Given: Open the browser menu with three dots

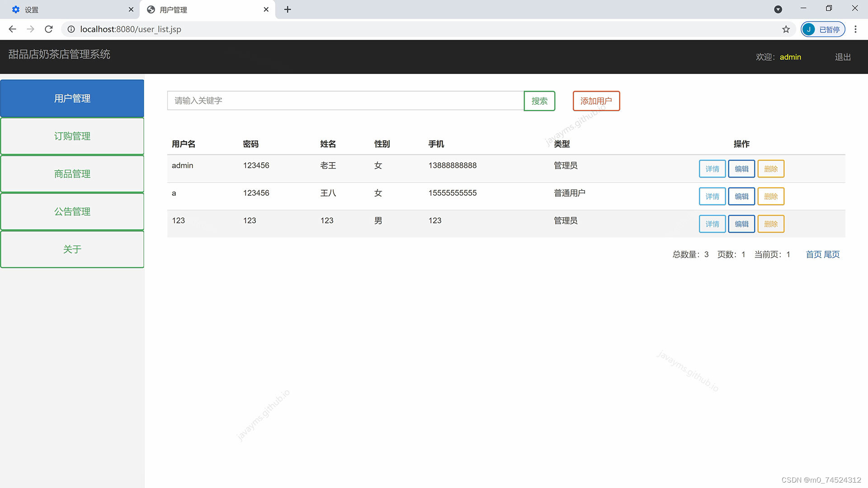Looking at the screenshot, I should coord(855,29).
